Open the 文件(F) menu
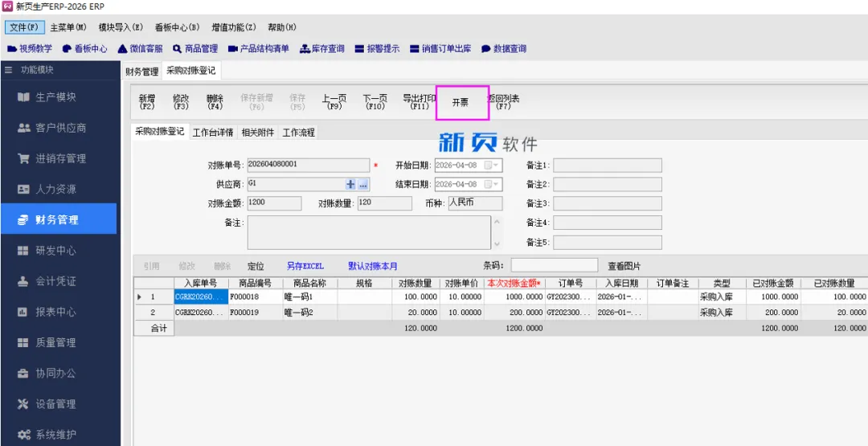 tap(24, 27)
